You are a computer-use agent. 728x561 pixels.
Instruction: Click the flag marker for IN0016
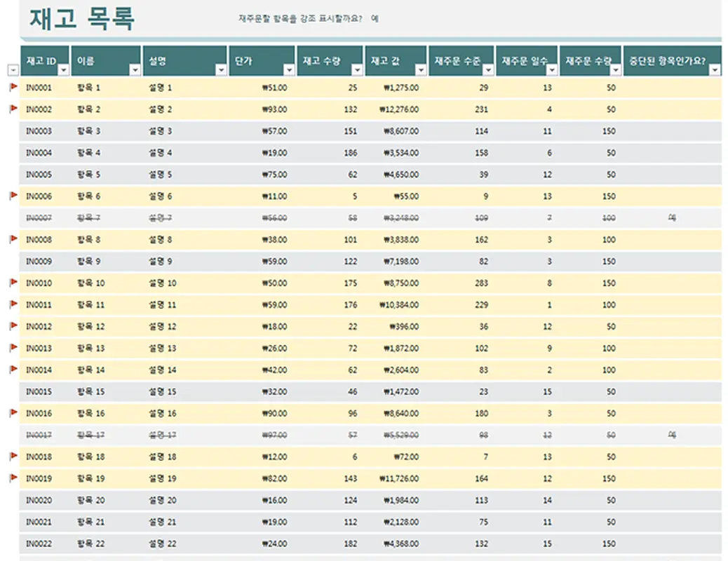tap(13, 413)
